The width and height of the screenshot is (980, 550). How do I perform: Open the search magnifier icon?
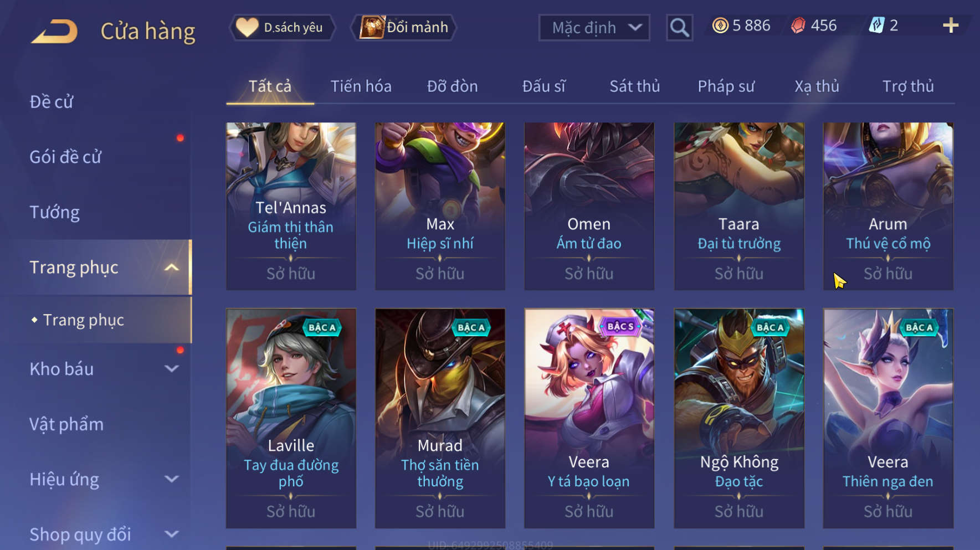point(679,27)
